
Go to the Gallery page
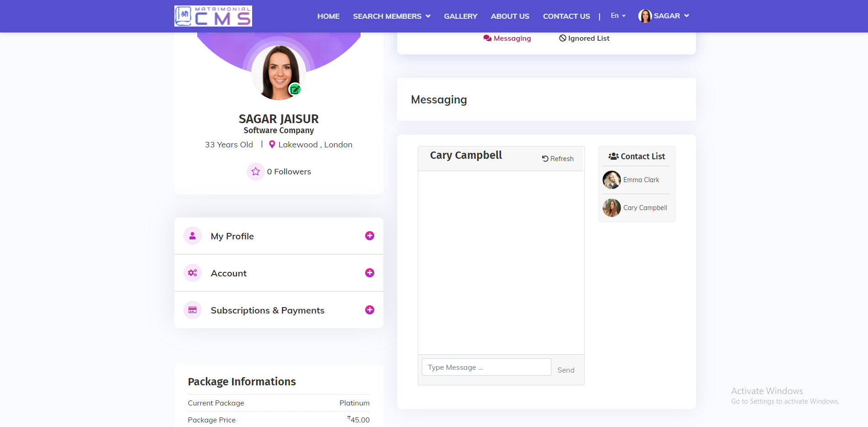[460, 16]
